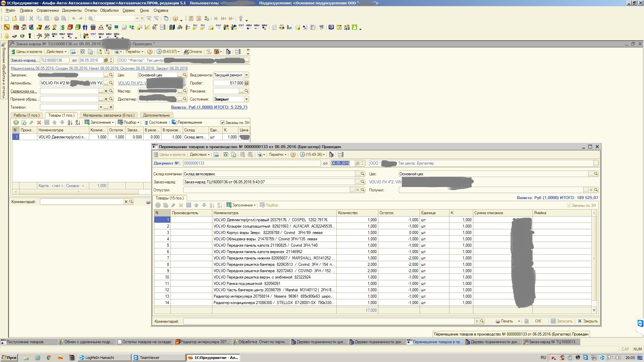Image resolution: width=644 pixels, height=362 pixels.
Task: Click the help question icon in Заказ-наряд toolbar
Action: 150,52
